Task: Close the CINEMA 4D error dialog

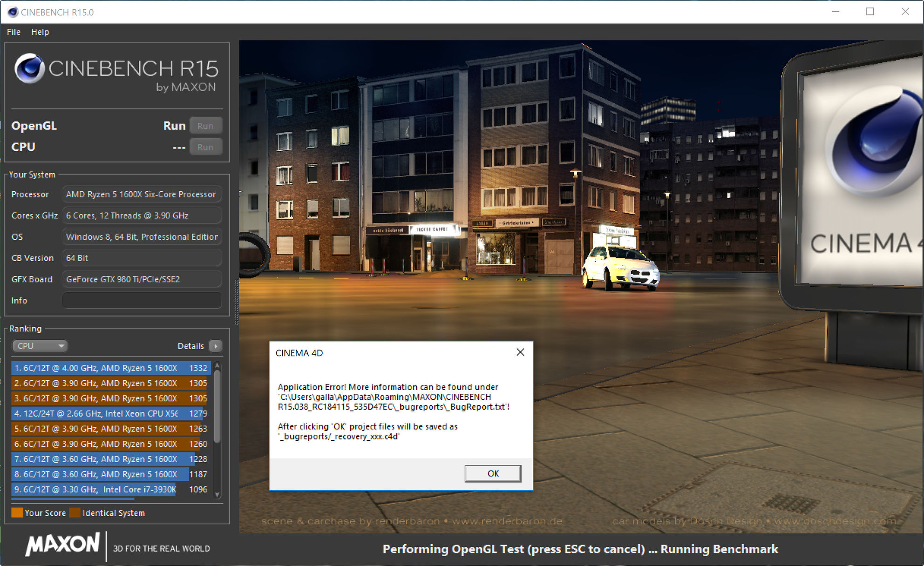Action: click(520, 352)
